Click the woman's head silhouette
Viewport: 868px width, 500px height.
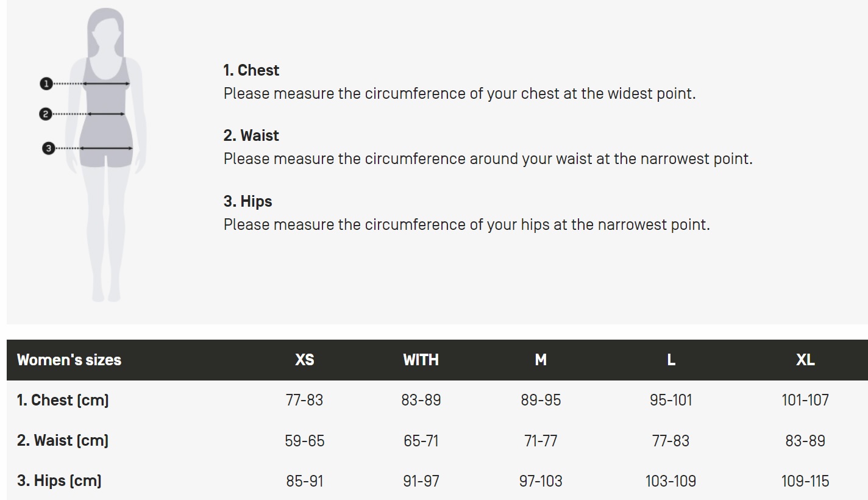106,29
